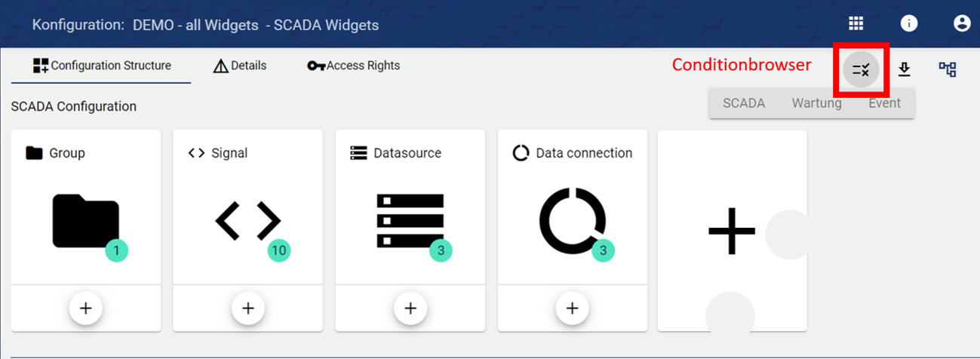Open the Conditionbrowser icon
980x359 pixels.
(861, 70)
